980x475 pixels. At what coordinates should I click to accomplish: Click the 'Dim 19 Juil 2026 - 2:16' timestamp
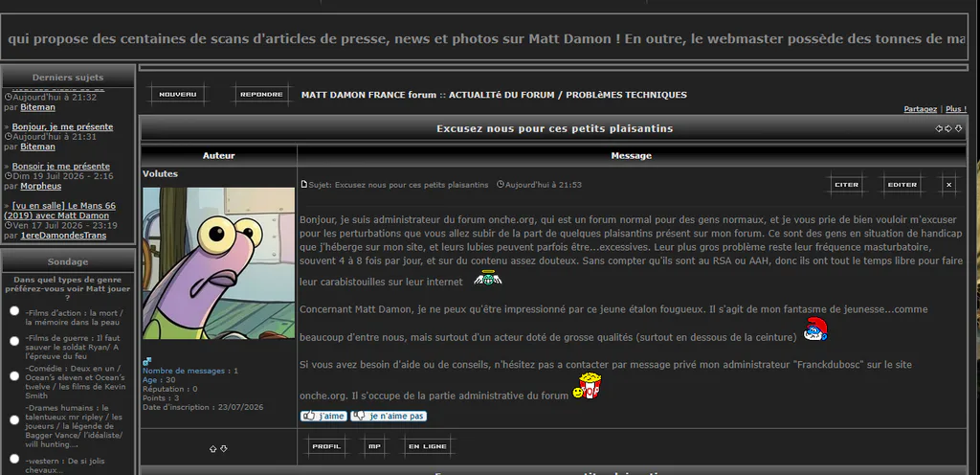click(62, 176)
